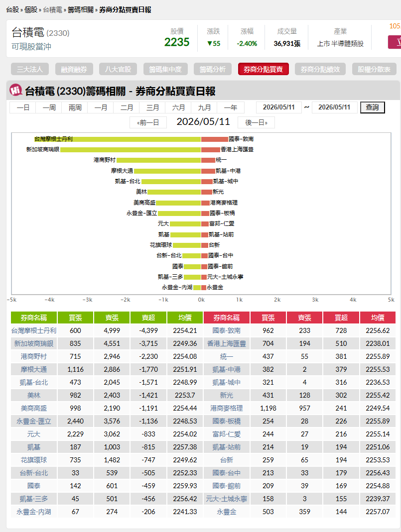Screen dimensions: 401x532
Task: Select the 六月 period button
Action: click(x=178, y=107)
